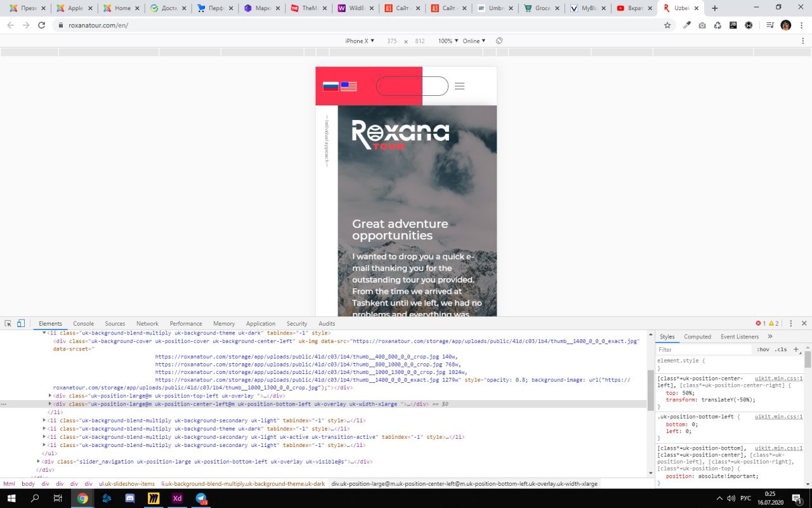The width and height of the screenshot is (812, 508).
Task: Select the US flag language icon
Action: click(348, 86)
